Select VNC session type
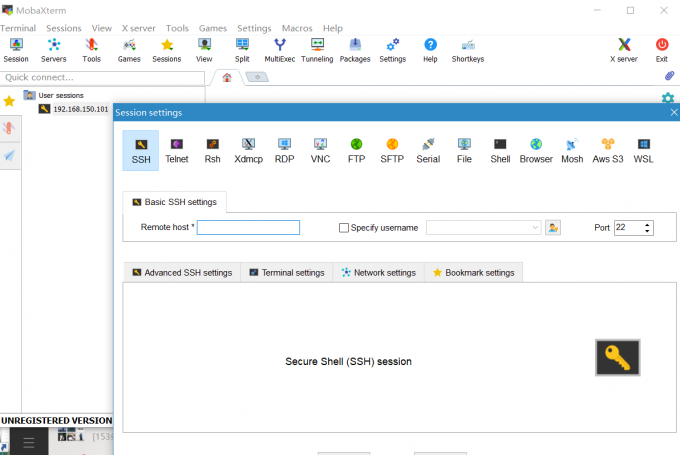Image resolution: width=680 pixels, height=455 pixels. click(320, 151)
